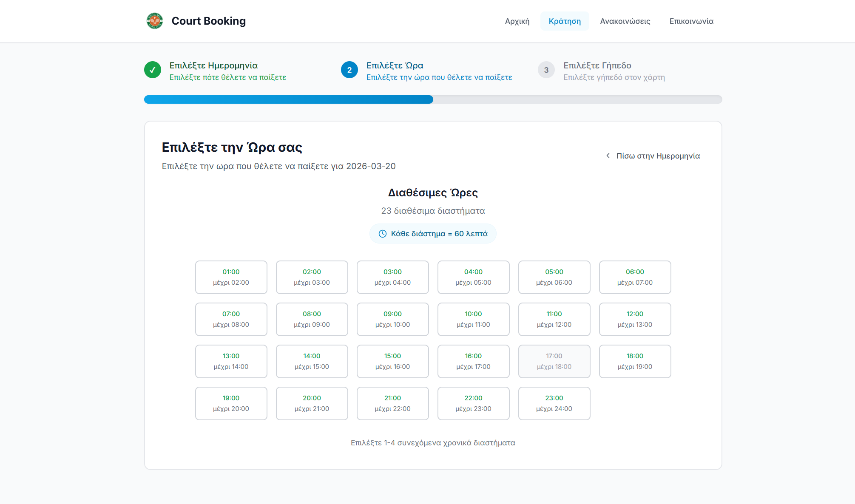Book the 23:00 until 24:00 slot
This screenshot has width=855, height=504.
(554, 403)
